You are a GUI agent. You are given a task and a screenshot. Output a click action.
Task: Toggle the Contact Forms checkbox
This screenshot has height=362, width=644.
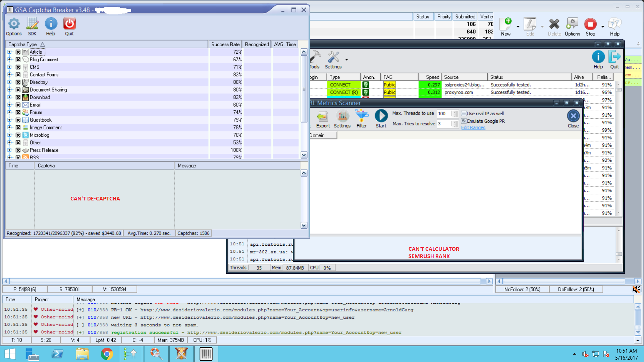[x=18, y=75]
